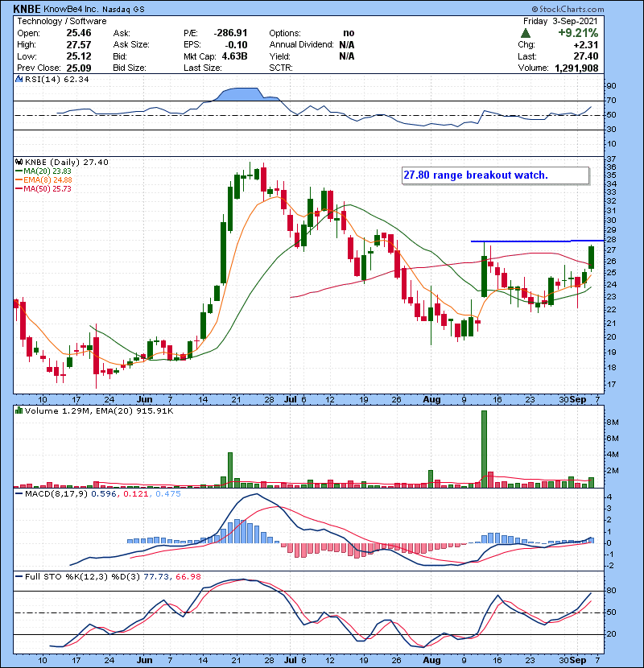This screenshot has width=644, height=668.
Task: Click the date 'Friday 3-Sep-2021'
Action: 560,21
